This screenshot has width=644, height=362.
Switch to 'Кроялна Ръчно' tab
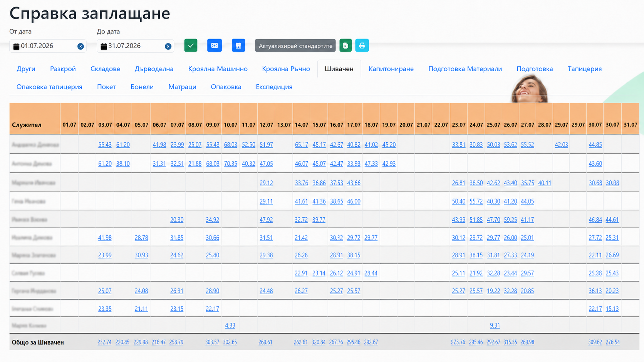click(x=286, y=69)
